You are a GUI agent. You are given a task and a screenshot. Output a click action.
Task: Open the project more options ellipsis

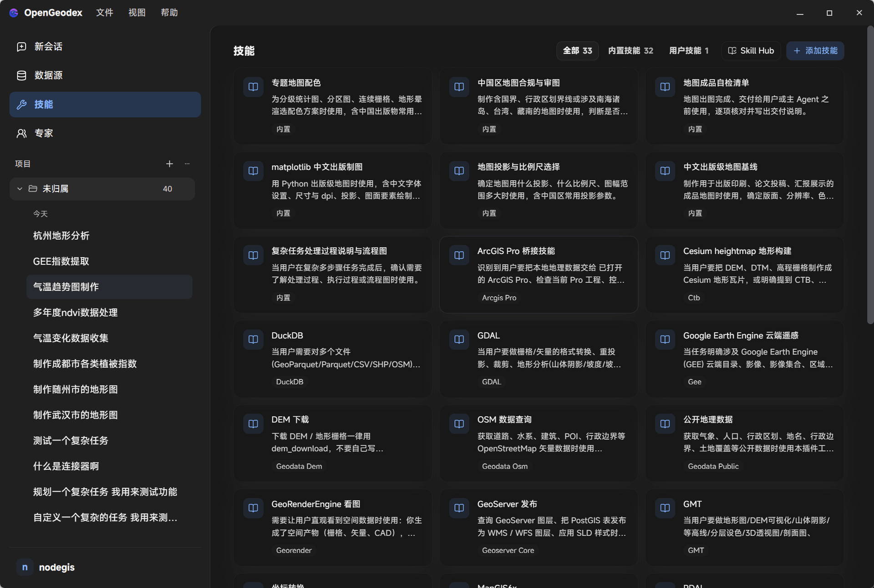click(x=187, y=164)
